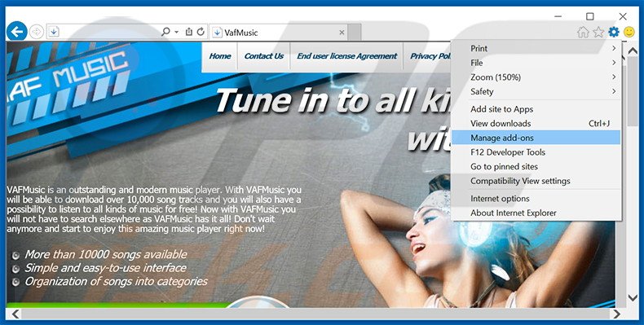The width and height of the screenshot is (644, 325).
Task: Expand the arrow next to Safety
Action: 614,91
